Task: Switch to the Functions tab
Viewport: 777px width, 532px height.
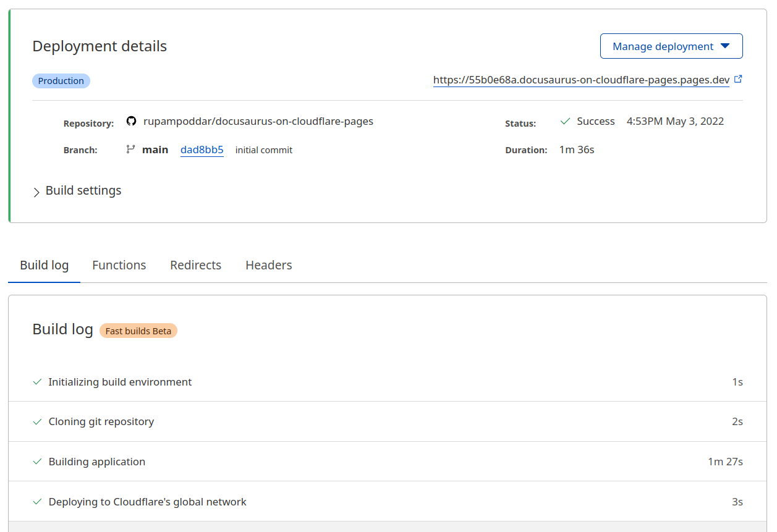Action: pyautogui.click(x=119, y=265)
